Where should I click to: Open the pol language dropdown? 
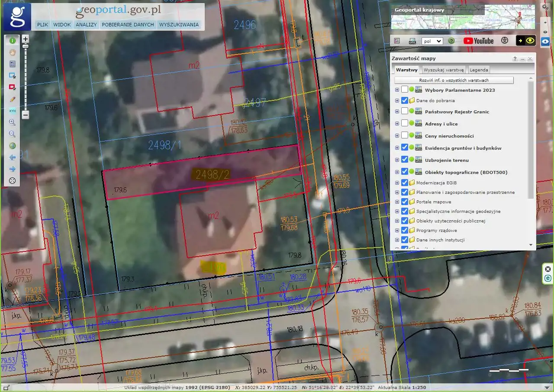click(432, 41)
